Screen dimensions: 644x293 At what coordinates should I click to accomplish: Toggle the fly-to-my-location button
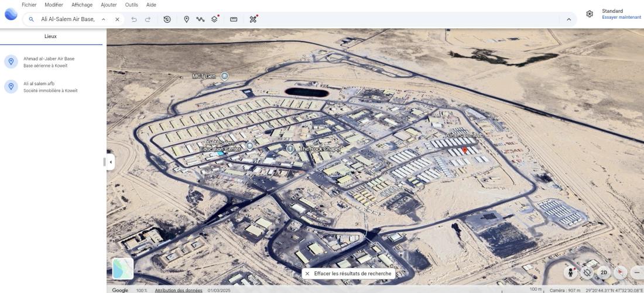click(x=587, y=272)
